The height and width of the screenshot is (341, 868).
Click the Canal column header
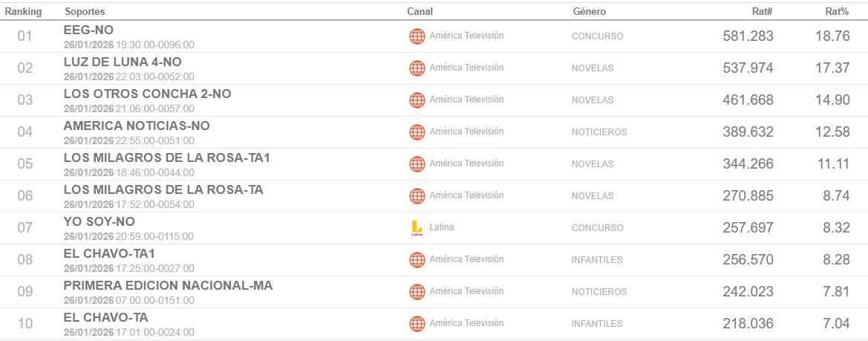point(420,12)
